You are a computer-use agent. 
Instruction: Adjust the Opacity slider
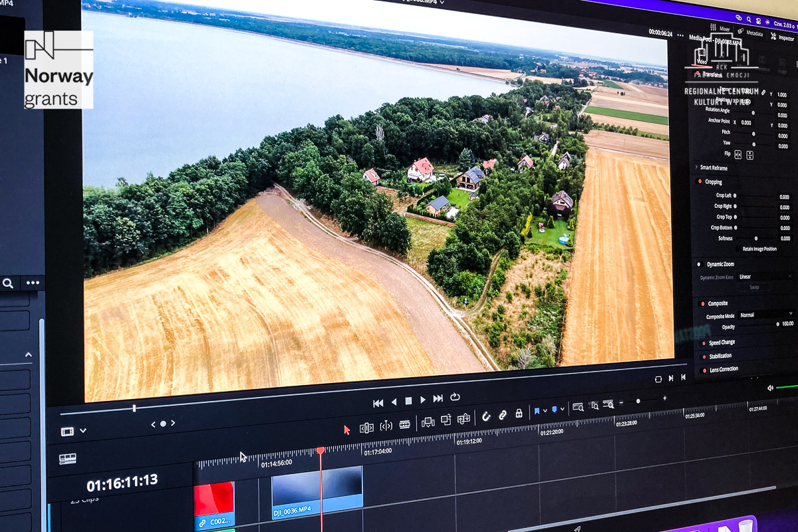coord(758,325)
